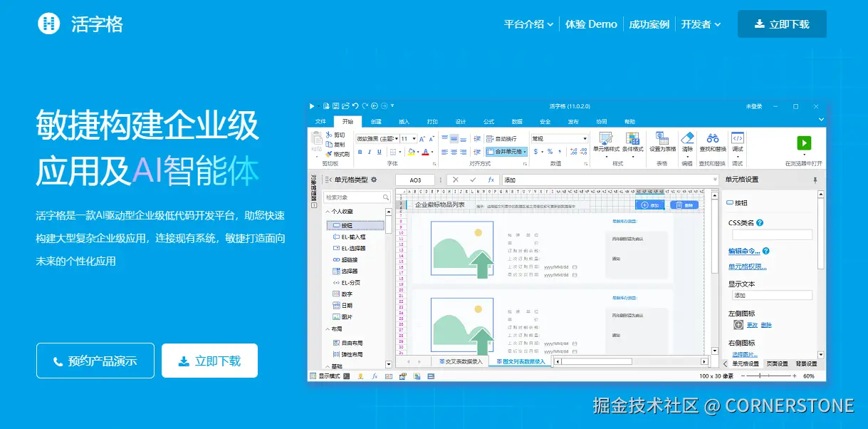The width and height of the screenshot is (868, 429).
Task: Click the 设置为表格 (set as table) icon
Action: (x=662, y=138)
